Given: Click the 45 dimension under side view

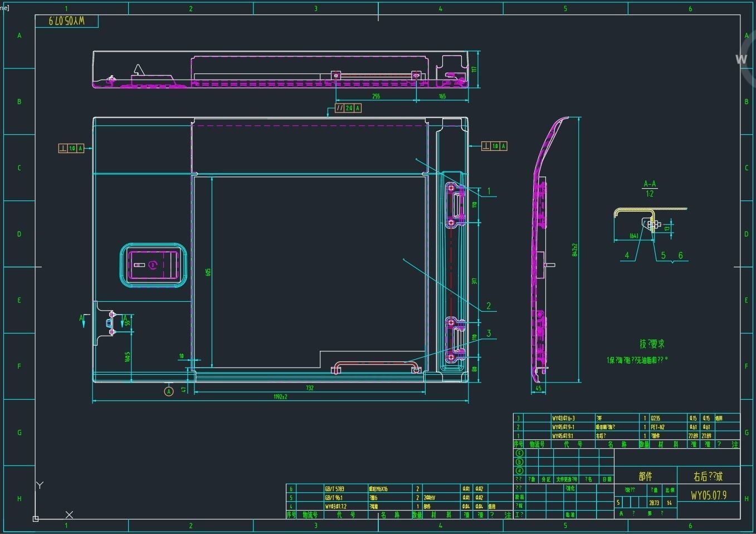Looking at the screenshot, I should pyautogui.click(x=538, y=388).
